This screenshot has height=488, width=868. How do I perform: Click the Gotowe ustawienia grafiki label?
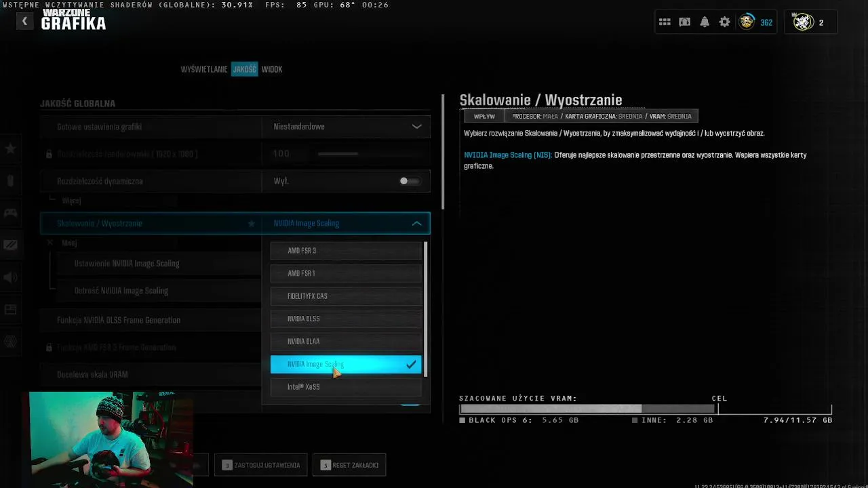[99, 127]
